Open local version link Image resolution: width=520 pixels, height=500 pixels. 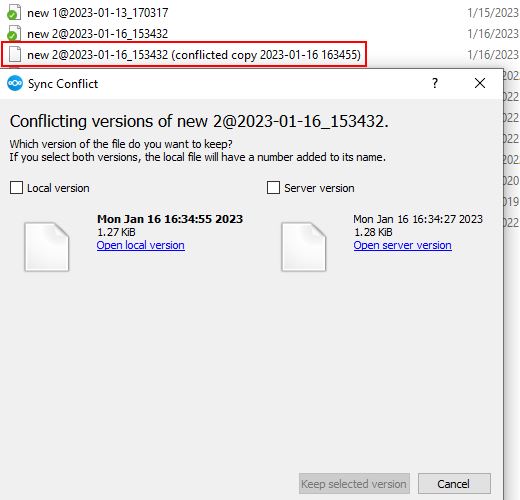click(141, 245)
